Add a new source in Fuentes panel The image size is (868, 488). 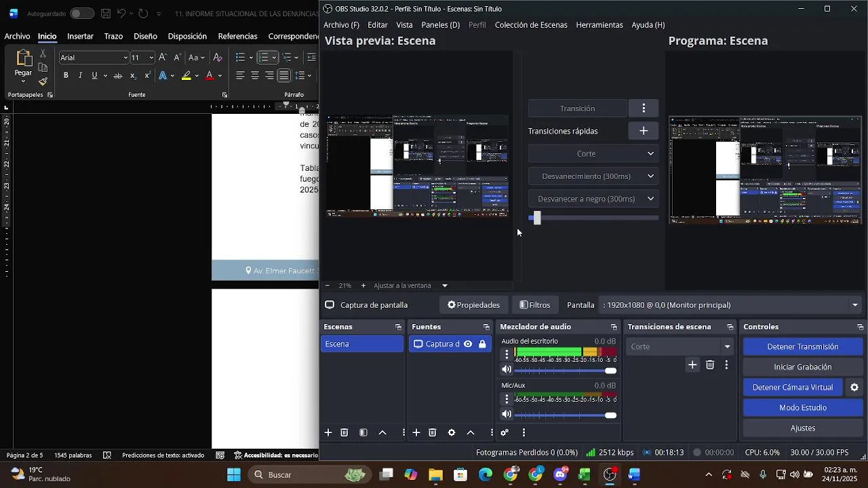(x=416, y=432)
